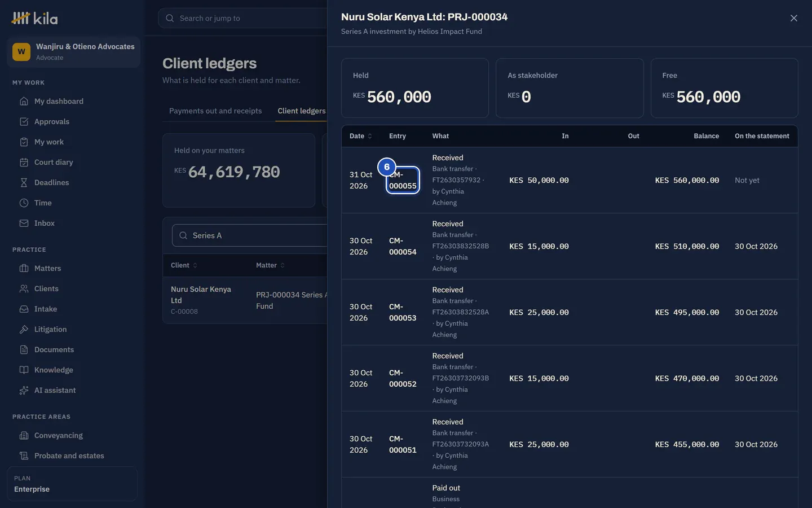
Task: Open entry CM-000055
Action: click(403, 180)
